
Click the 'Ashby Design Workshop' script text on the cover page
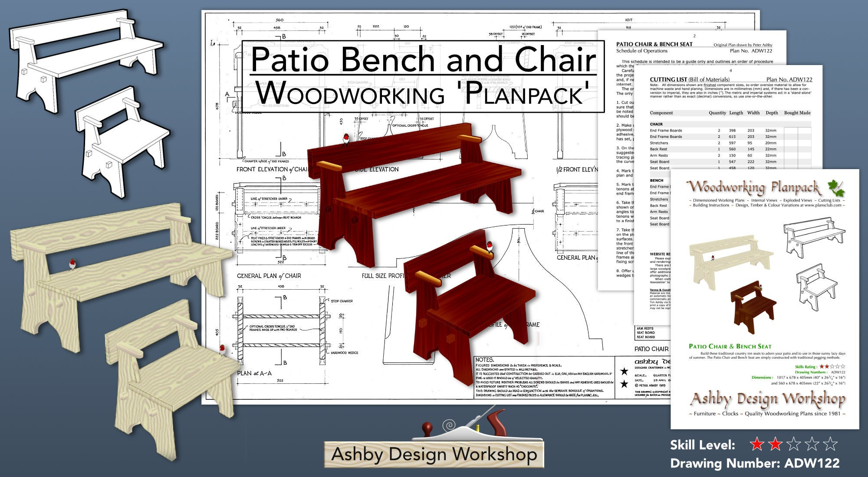tap(768, 399)
